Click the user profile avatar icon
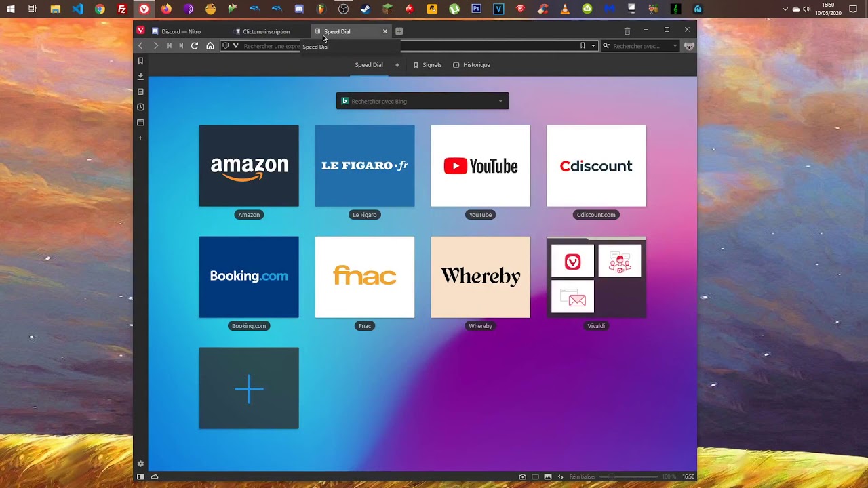This screenshot has height=488, width=868. 689,46
